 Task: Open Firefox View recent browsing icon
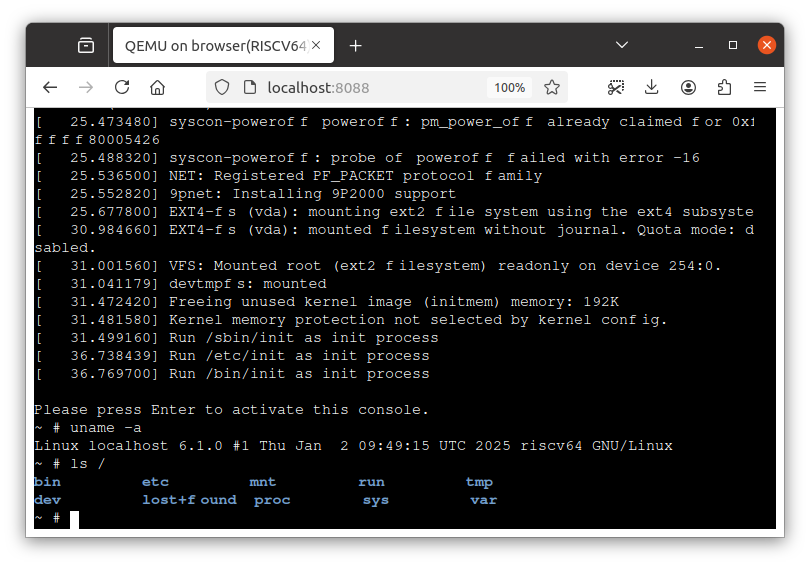(86, 45)
